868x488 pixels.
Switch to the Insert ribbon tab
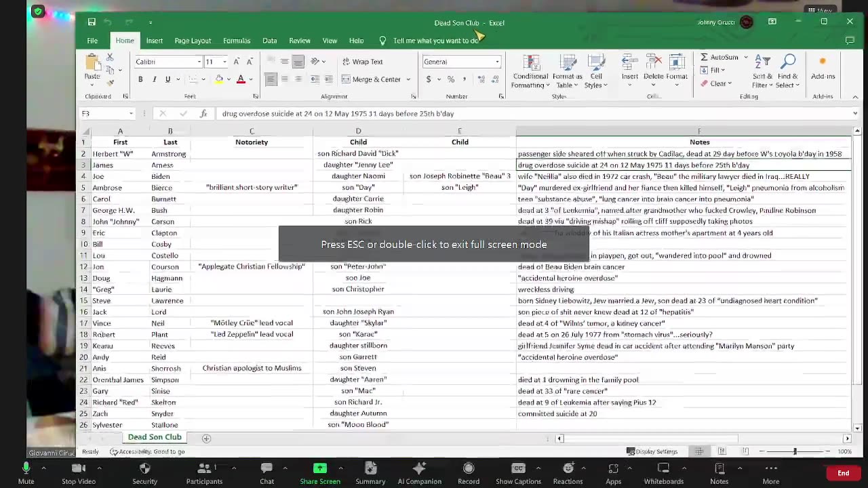tap(154, 41)
